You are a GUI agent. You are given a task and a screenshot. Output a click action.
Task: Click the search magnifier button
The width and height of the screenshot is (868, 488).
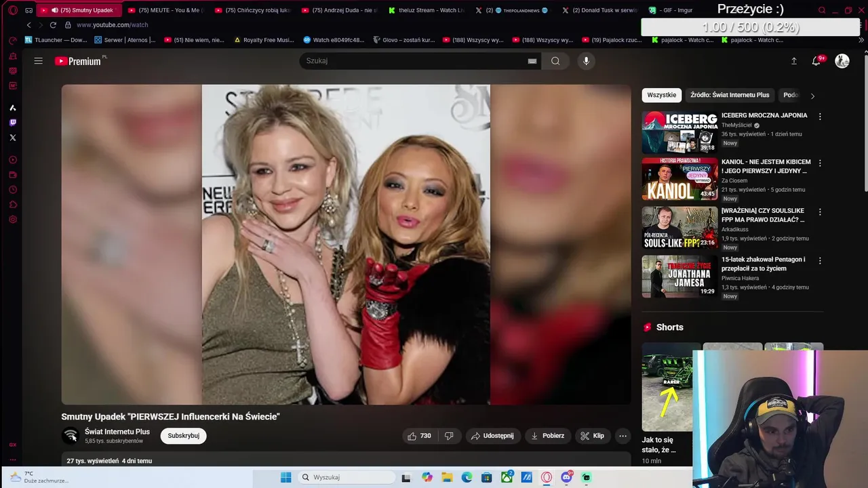click(555, 61)
